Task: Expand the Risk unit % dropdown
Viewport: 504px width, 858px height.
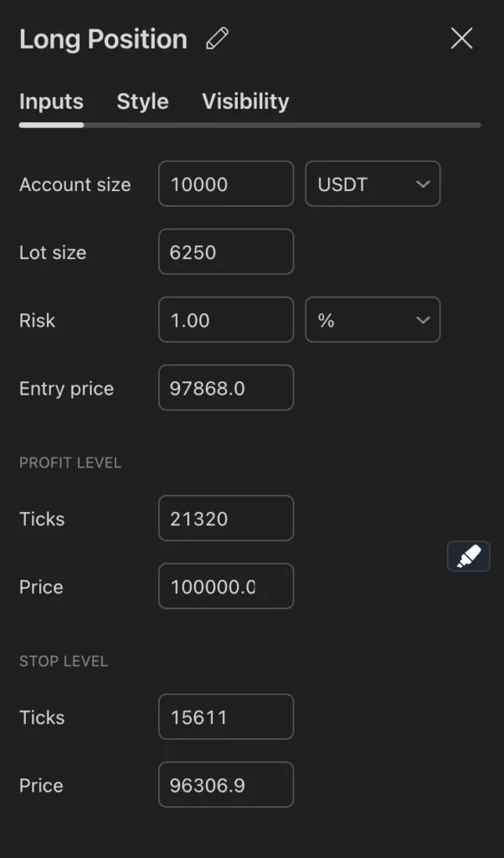Action: pyautogui.click(x=373, y=320)
